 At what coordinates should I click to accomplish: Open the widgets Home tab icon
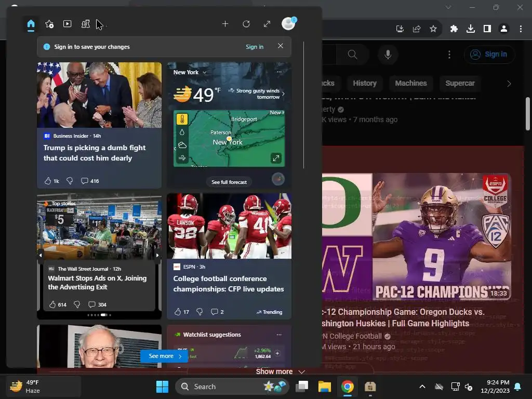click(31, 24)
